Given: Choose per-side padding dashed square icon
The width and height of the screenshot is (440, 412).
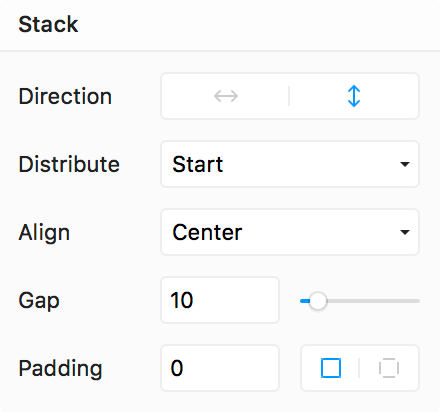Looking at the screenshot, I should click(x=389, y=368).
